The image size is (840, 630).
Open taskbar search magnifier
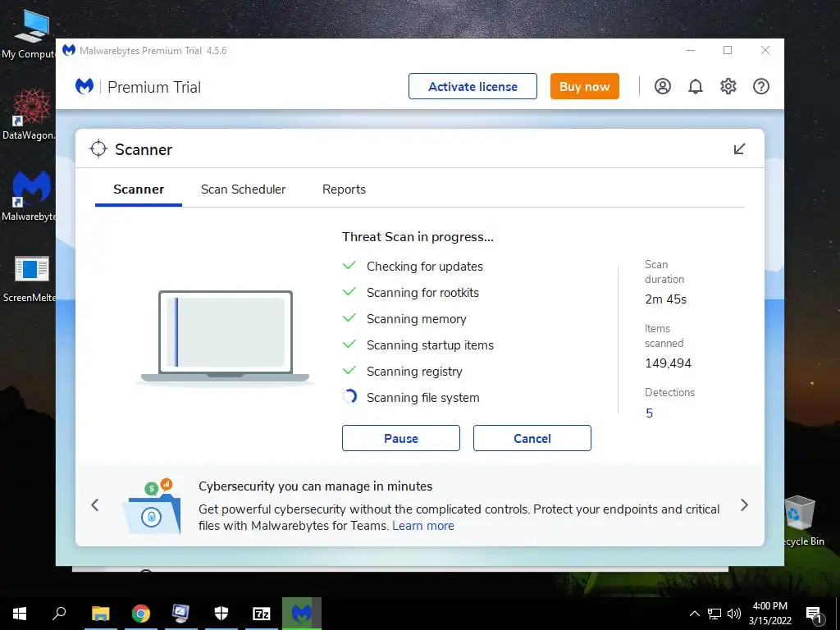(59, 614)
